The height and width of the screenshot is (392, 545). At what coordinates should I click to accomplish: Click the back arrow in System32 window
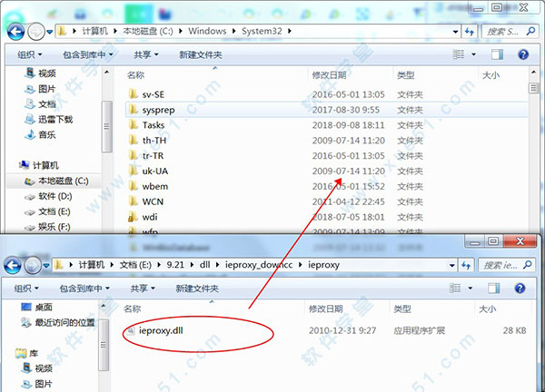point(15,30)
